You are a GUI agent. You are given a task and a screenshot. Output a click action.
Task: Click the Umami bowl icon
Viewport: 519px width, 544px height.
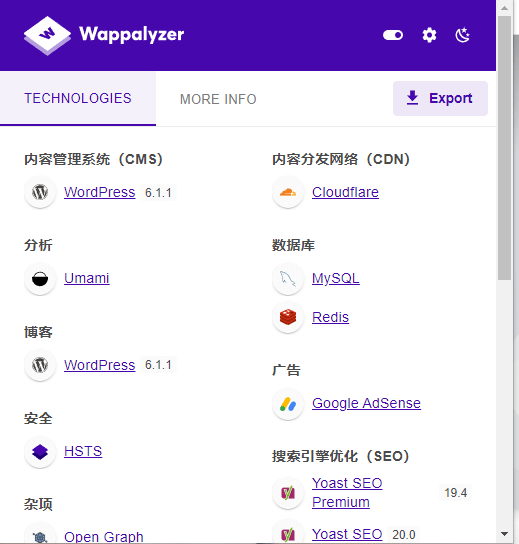tap(40, 279)
